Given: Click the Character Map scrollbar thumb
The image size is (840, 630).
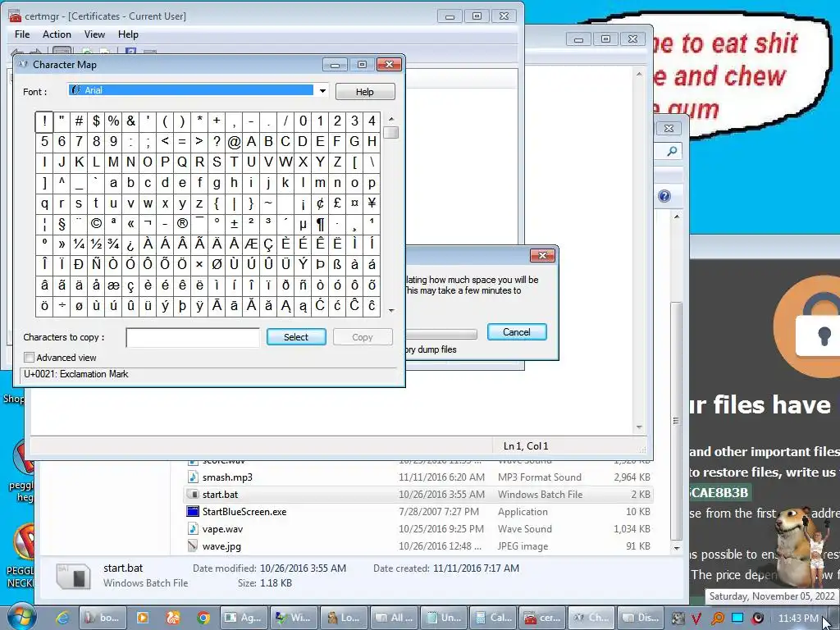Looking at the screenshot, I should point(391,132).
